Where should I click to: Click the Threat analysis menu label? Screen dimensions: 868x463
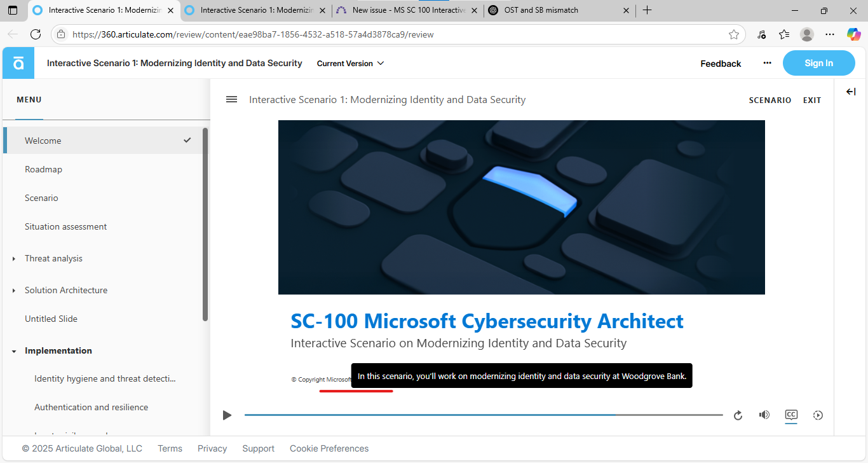tap(53, 258)
